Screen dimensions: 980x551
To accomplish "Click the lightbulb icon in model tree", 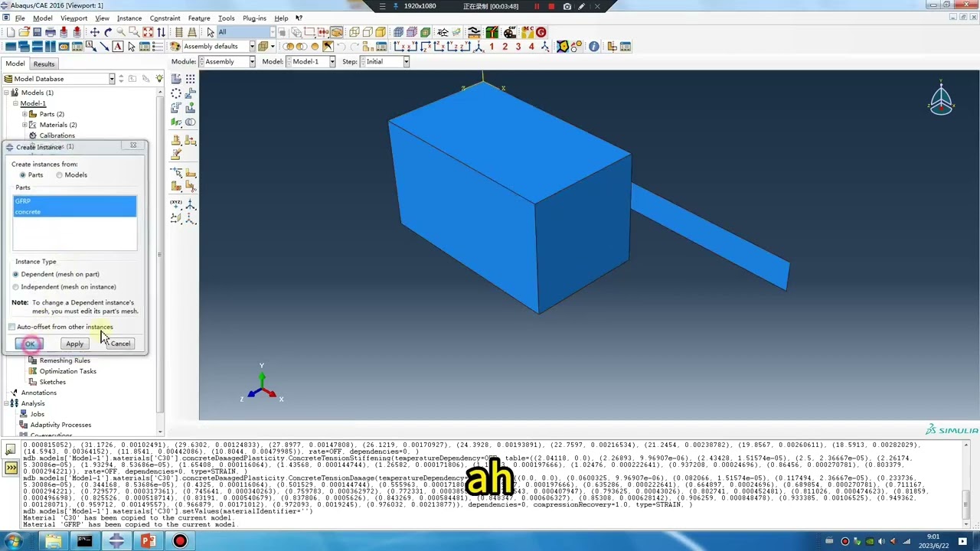I will (159, 79).
